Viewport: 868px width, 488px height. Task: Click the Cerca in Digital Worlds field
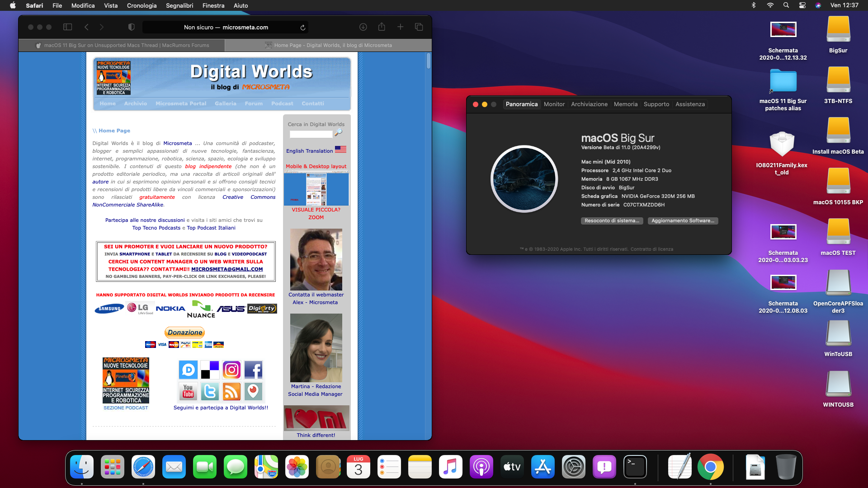pyautogui.click(x=311, y=134)
